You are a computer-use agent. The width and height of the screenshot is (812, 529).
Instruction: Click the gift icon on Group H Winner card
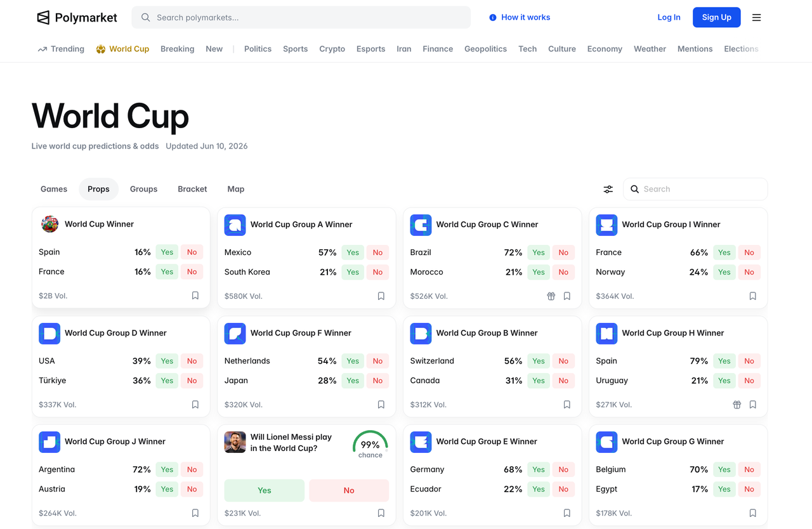(x=737, y=404)
